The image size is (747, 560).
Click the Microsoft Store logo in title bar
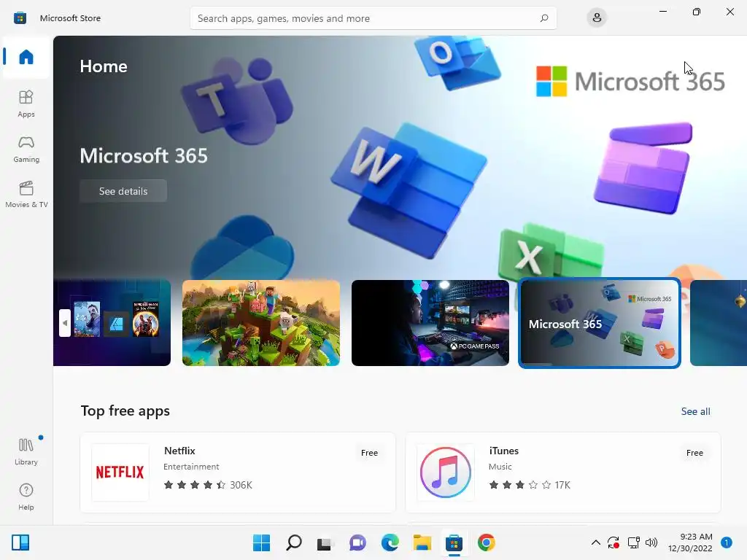(x=20, y=18)
